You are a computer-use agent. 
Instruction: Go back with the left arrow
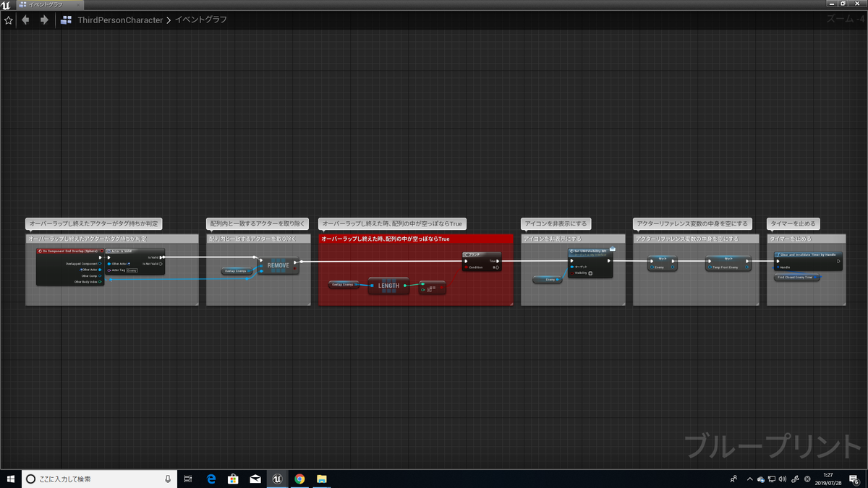(x=26, y=20)
